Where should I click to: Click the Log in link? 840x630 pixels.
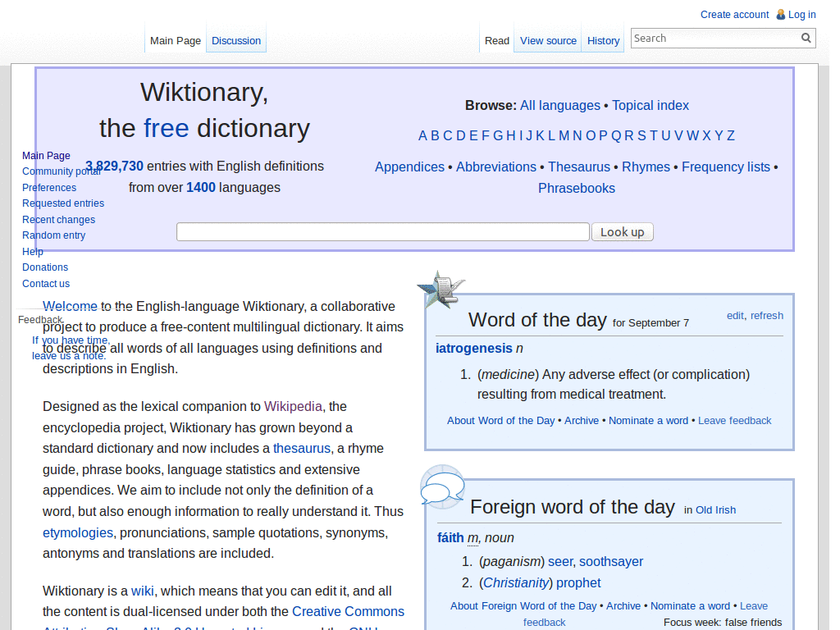[x=802, y=15]
